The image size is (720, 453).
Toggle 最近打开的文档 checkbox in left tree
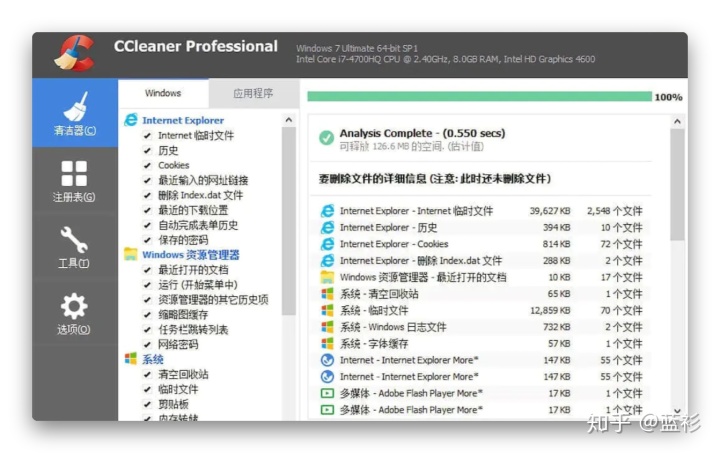click(x=147, y=270)
